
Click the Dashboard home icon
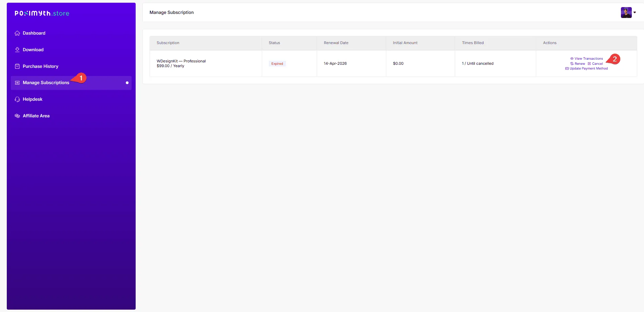coord(17,33)
